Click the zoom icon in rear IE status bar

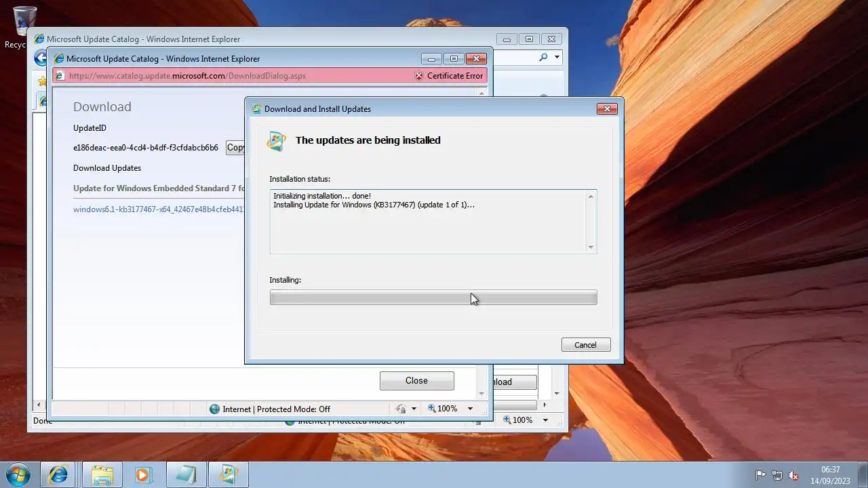click(507, 420)
